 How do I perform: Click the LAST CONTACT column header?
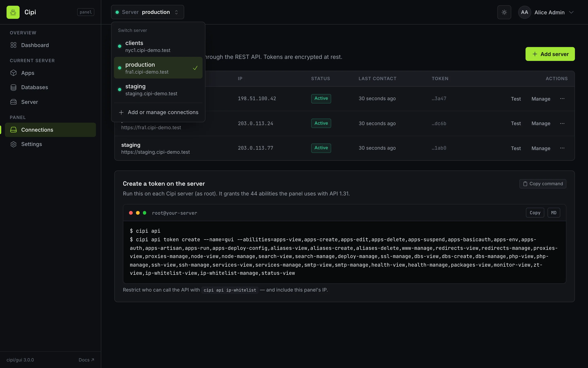[377, 79]
